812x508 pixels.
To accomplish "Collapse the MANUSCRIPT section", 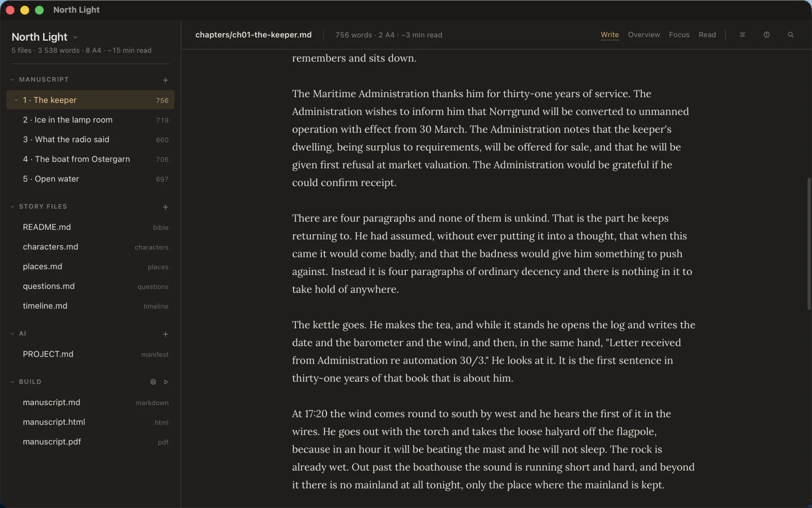I will point(12,79).
